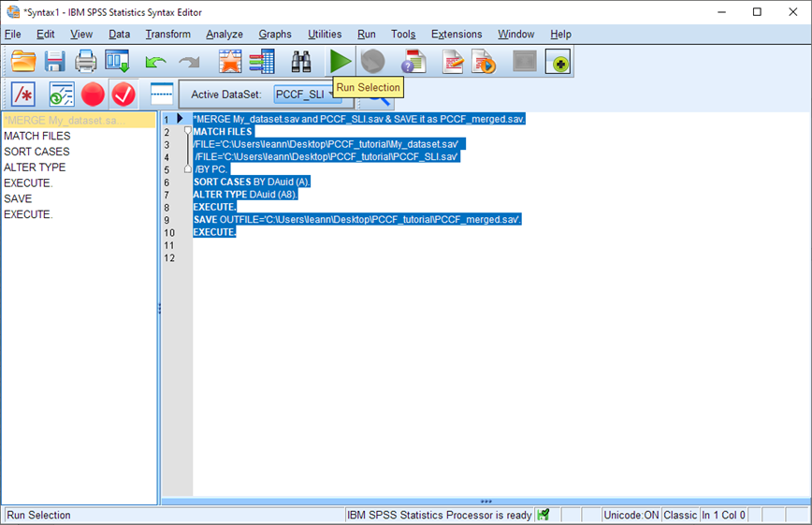Click the document with play arrow icon
This screenshot has width=812, height=525.
(x=483, y=61)
